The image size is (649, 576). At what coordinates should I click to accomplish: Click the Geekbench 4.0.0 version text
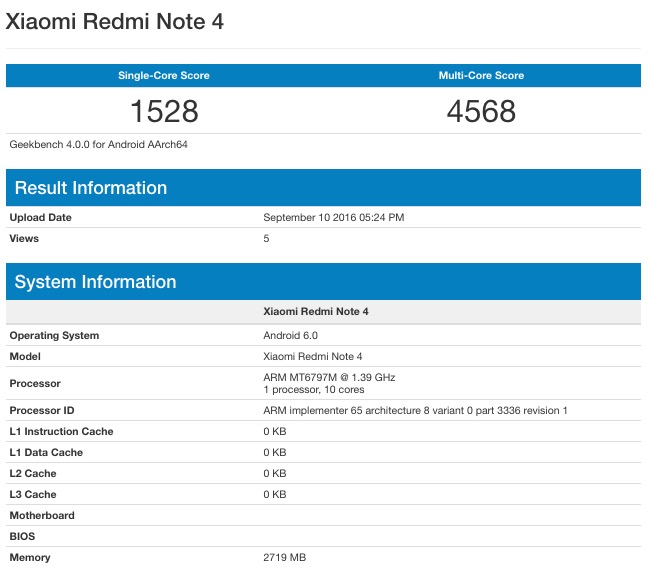[x=99, y=144]
